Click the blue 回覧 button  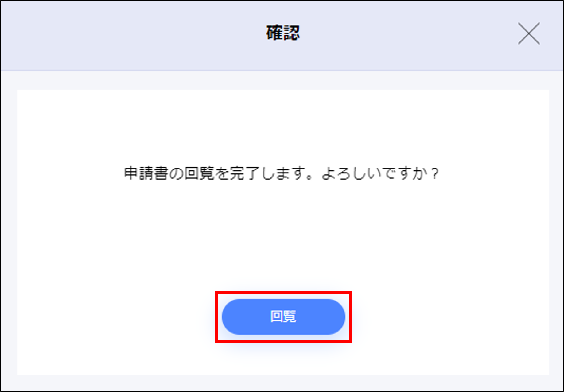283,317
